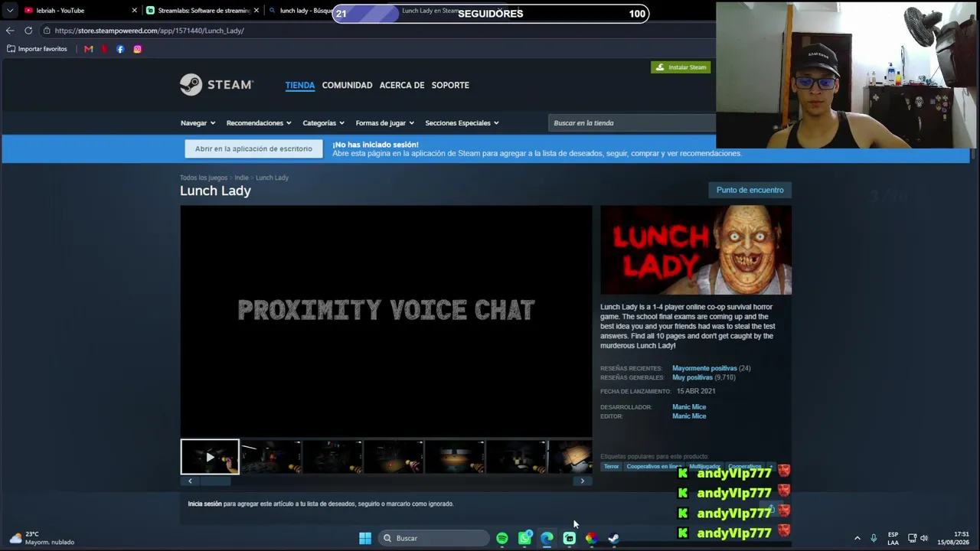
Task: Click the site info lock icon
Action: 47,31
